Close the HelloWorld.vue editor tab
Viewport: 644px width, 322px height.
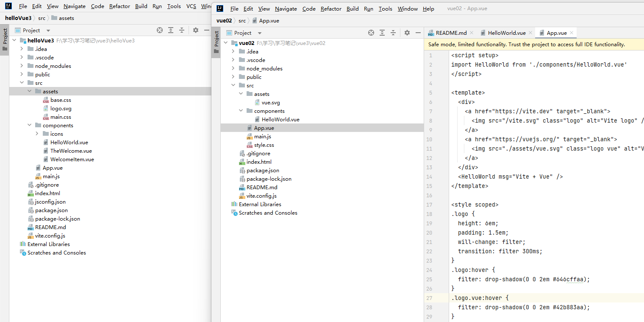530,33
